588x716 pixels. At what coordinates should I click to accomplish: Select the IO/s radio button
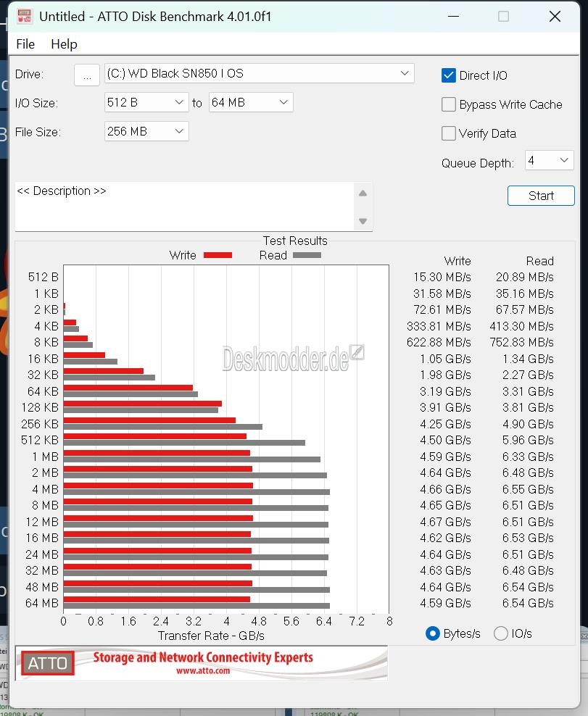[x=501, y=633]
